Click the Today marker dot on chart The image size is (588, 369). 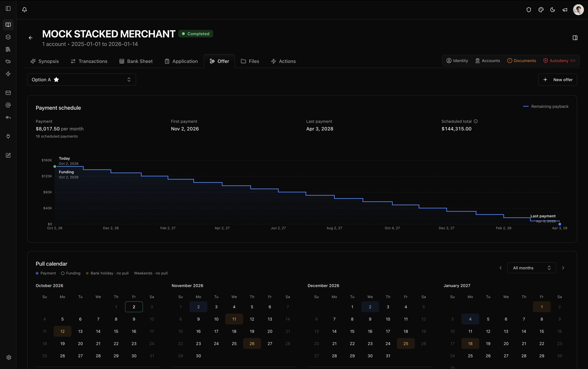(55, 166)
